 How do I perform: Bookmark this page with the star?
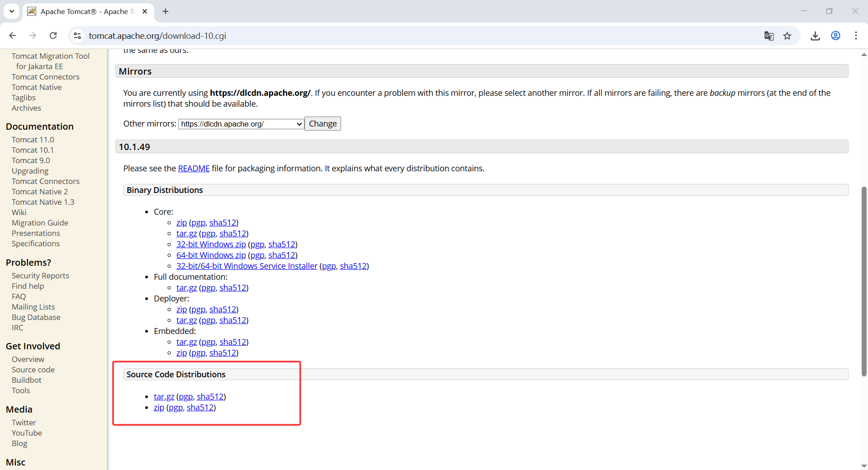pyautogui.click(x=787, y=36)
